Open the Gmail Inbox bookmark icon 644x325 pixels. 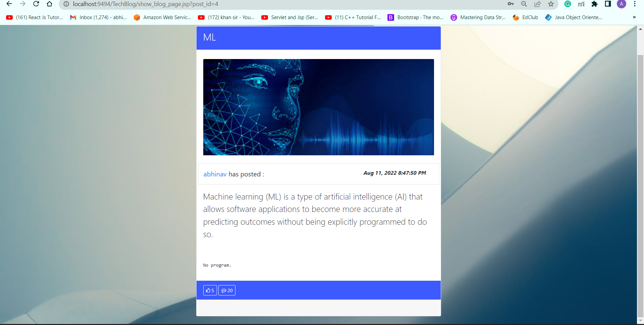coord(73,17)
